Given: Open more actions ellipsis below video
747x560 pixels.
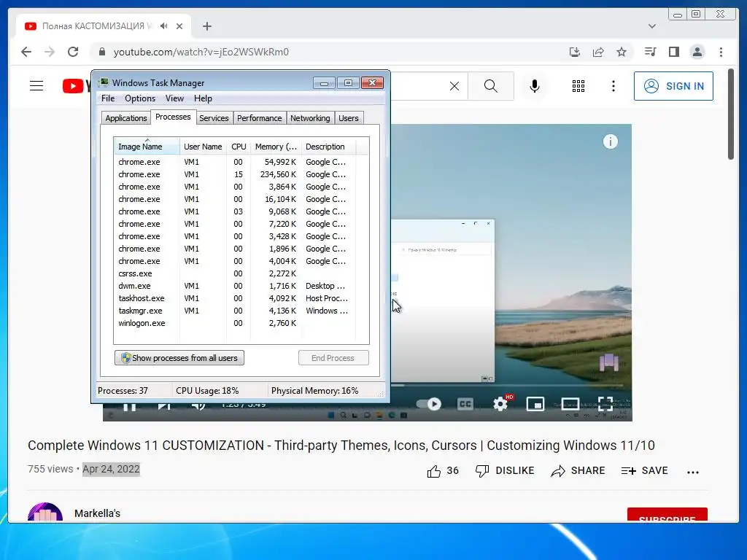Looking at the screenshot, I should 693,472.
